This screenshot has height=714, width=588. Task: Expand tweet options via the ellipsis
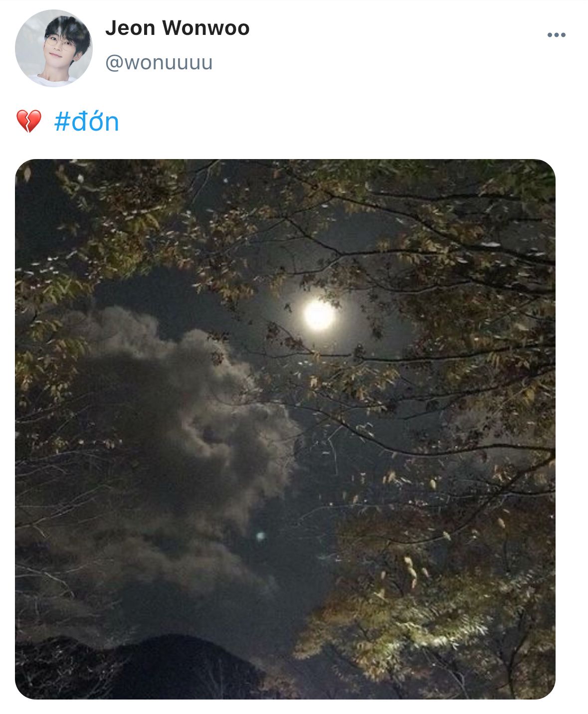pyautogui.click(x=556, y=35)
